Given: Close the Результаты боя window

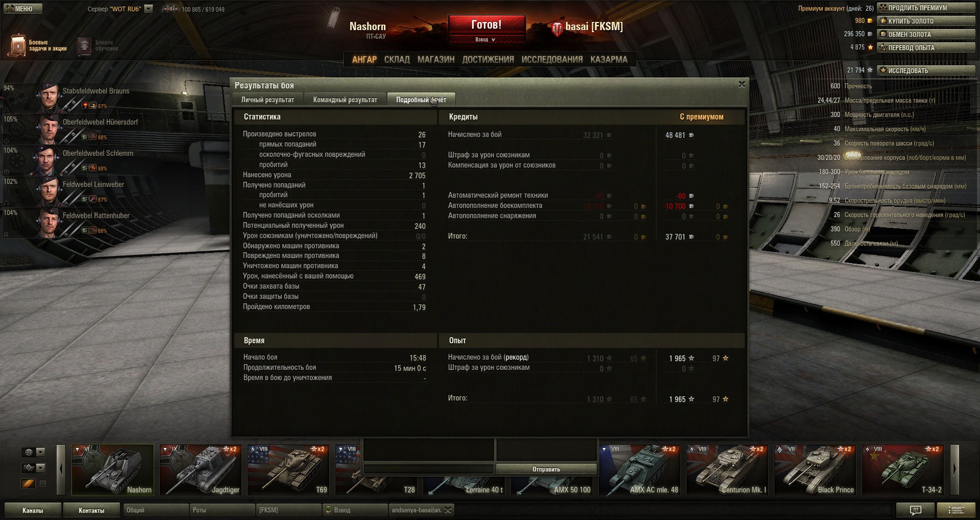Looking at the screenshot, I should click(742, 84).
